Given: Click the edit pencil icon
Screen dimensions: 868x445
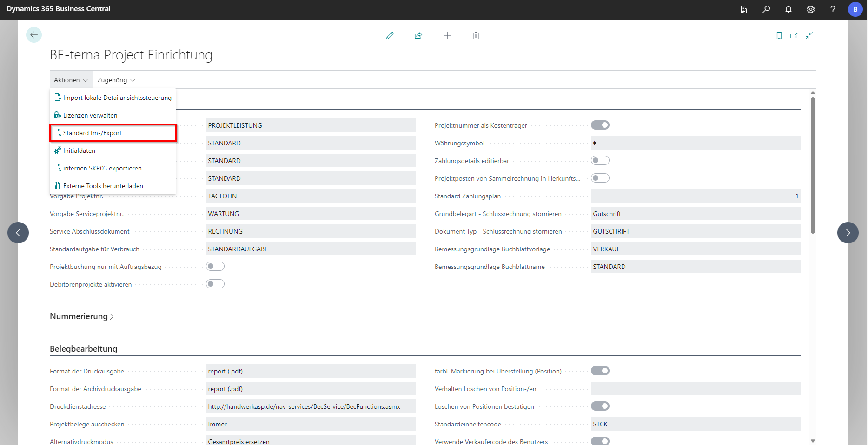Looking at the screenshot, I should (390, 36).
